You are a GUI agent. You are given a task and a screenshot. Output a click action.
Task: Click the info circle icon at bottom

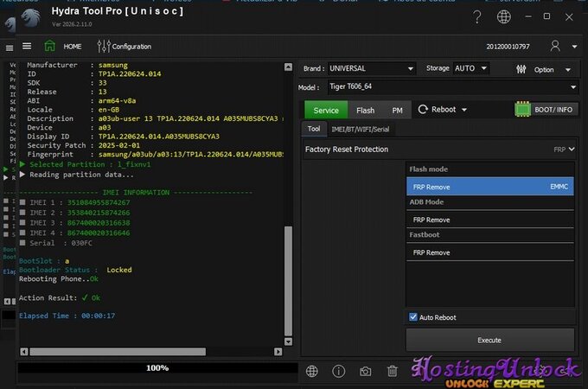(339, 371)
